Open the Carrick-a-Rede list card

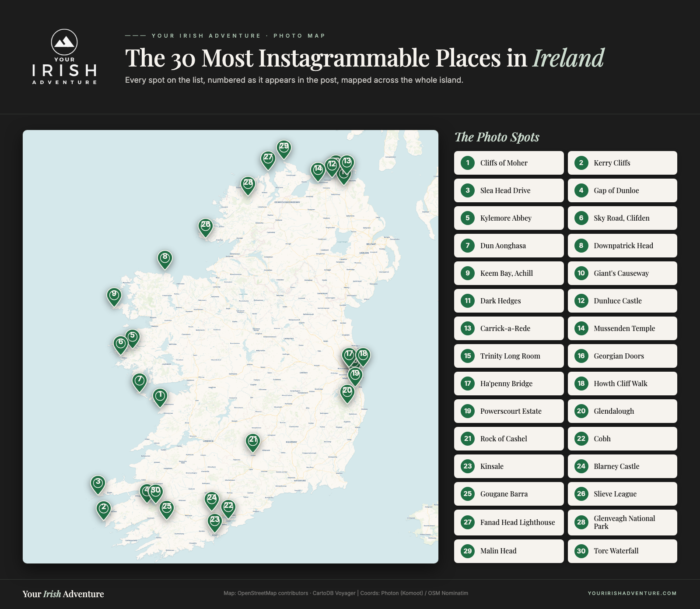[x=509, y=328]
